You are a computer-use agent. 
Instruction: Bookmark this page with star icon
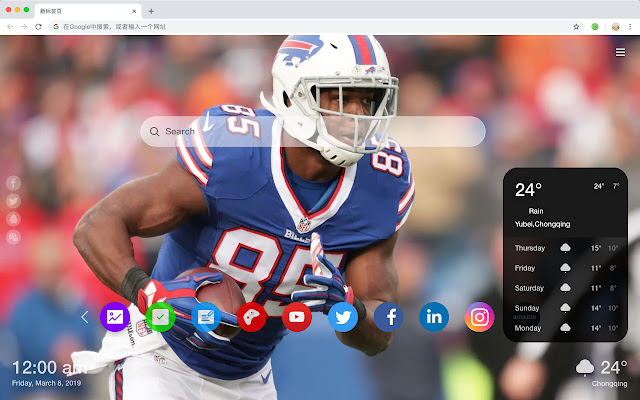click(576, 27)
